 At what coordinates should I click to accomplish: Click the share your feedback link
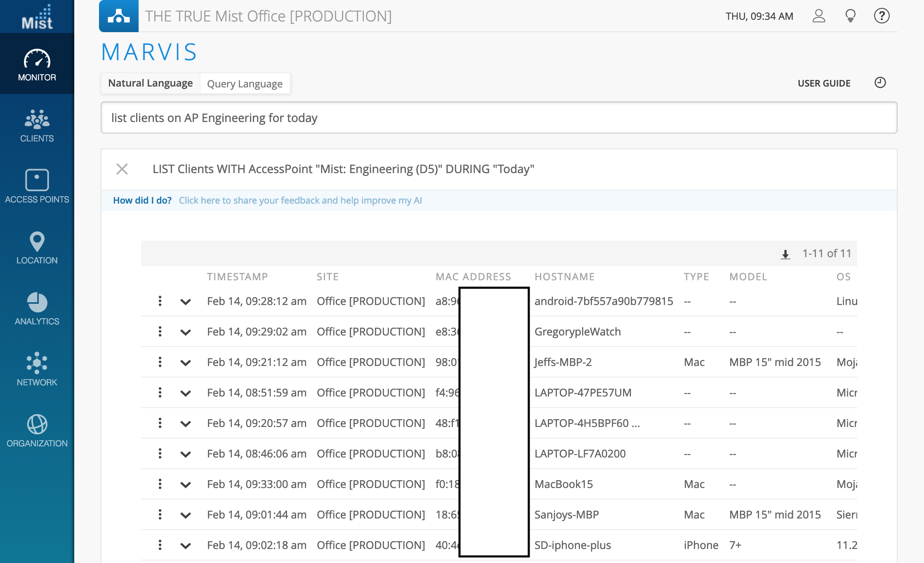(300, 200)
